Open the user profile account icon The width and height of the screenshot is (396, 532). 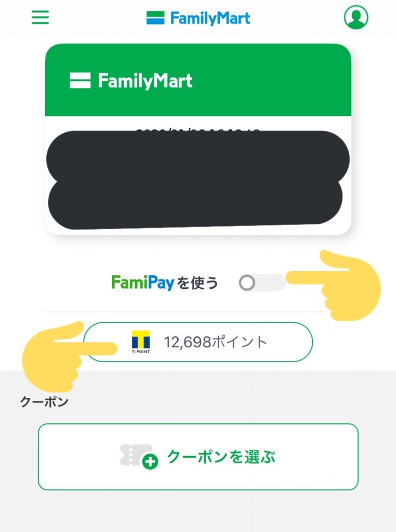[356, 17]
